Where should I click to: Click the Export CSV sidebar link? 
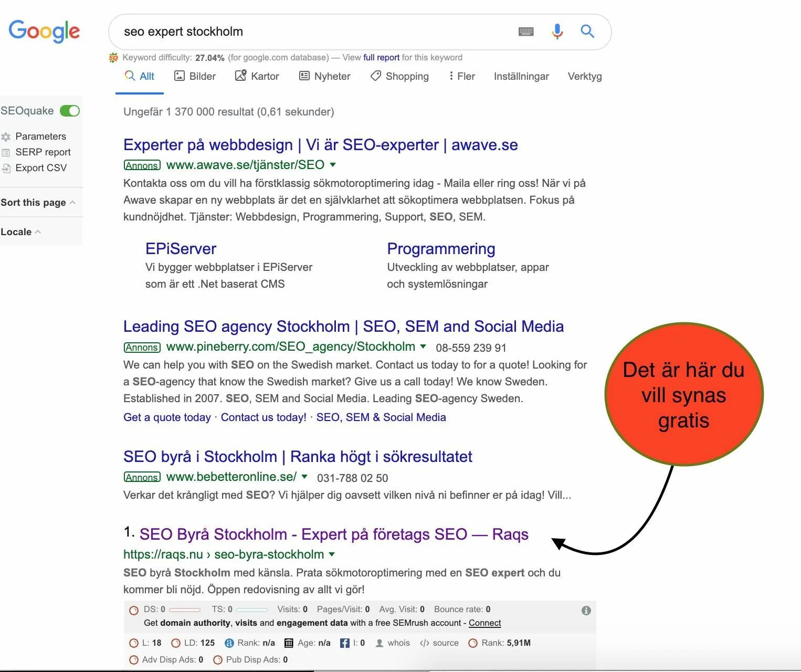click(x=41, y=168)
